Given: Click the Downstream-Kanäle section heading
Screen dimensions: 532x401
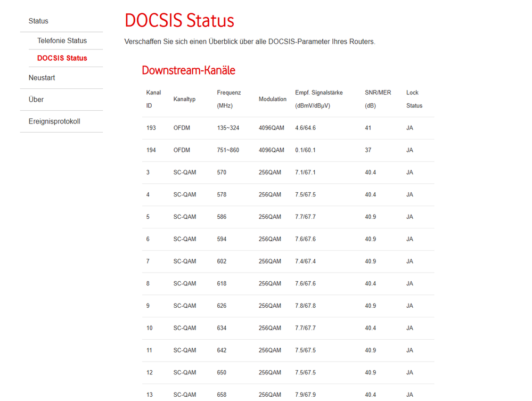Looking at the screenshot, I should [x=189, y=70].
